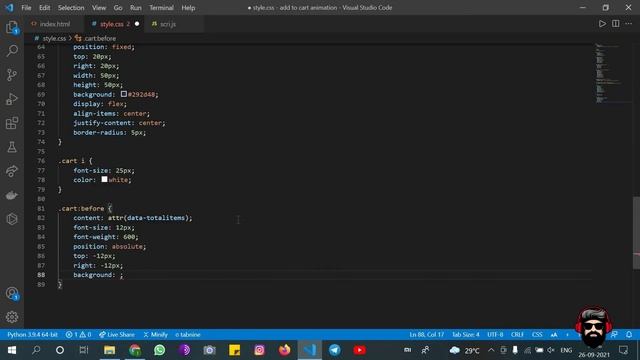This screenshot has height=360, width=640.
Task: Open the Docker whale view
Action: pyautogui.click(x=12, y=195)
